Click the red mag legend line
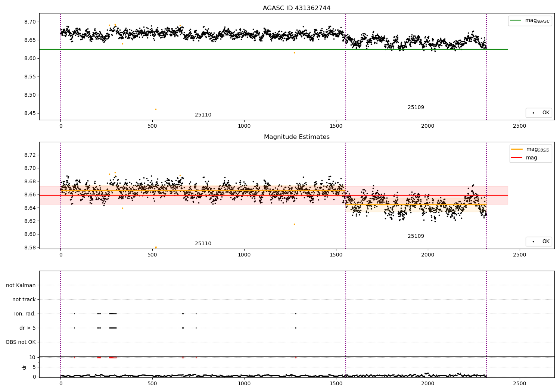This screenshot has width=560, height=392. [x=517, y=158]
